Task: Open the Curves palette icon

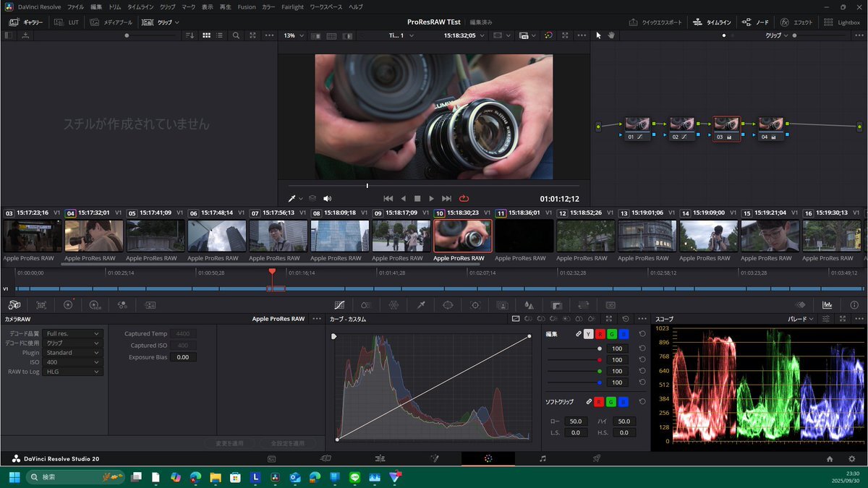Action: [x=340, y=305]
